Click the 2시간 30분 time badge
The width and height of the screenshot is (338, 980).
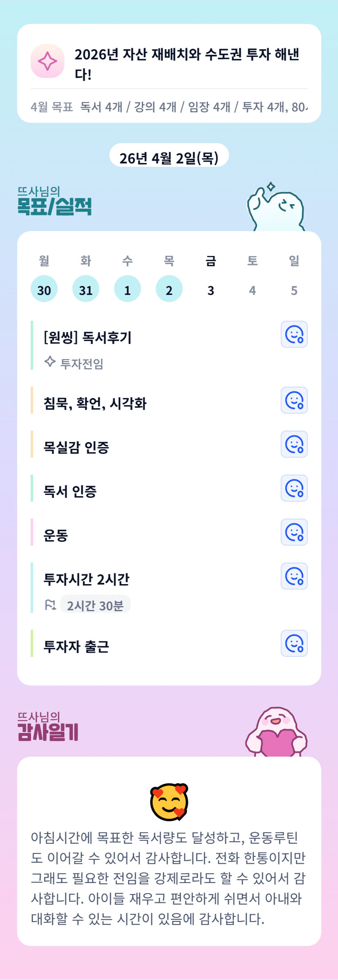95,605
